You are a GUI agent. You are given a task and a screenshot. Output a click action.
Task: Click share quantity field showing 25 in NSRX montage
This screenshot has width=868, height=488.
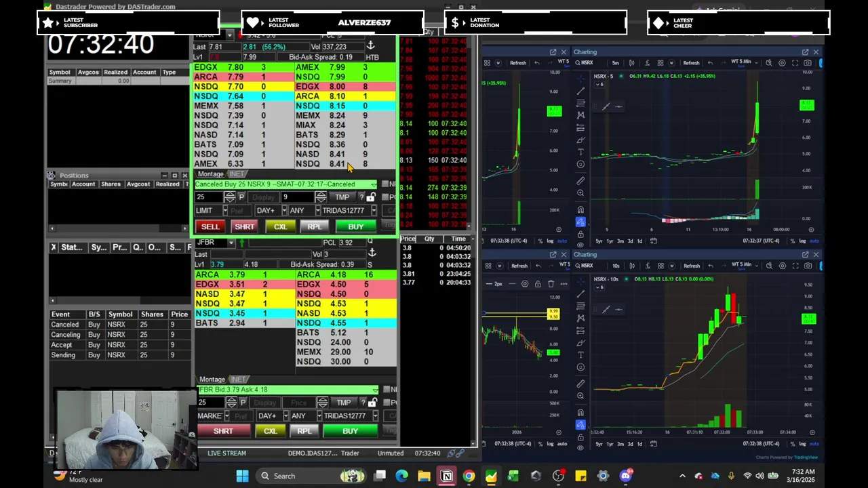click(x=209, y=197)
